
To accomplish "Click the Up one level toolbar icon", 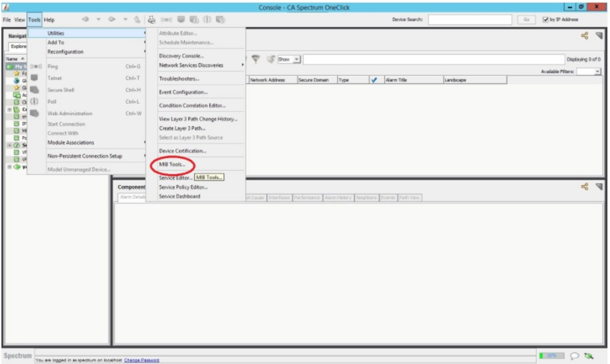I will [x=138, y=19].
